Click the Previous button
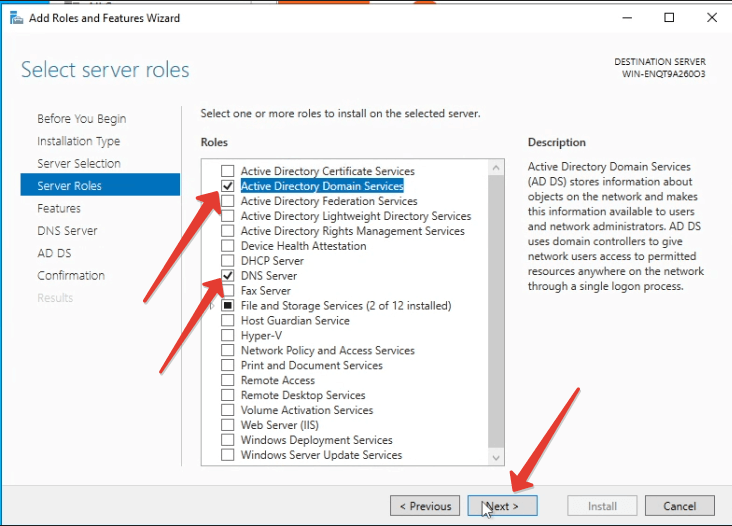This screenshot has width=732, height=526. pyautogui.click(x=425, y=506)
